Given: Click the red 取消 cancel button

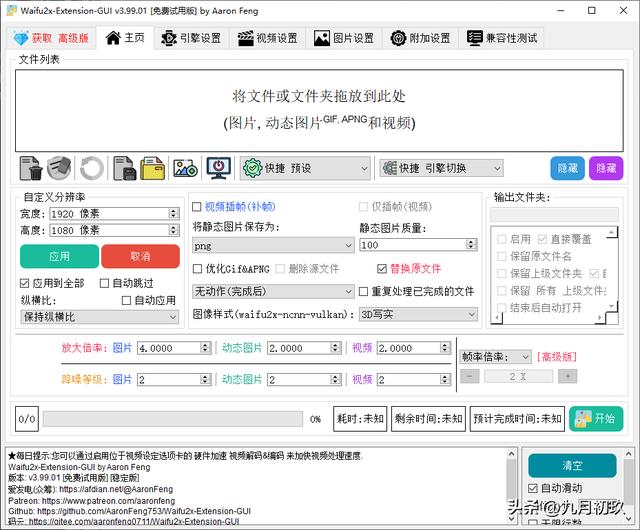Looking at the screenshot, I should [140, 256].
